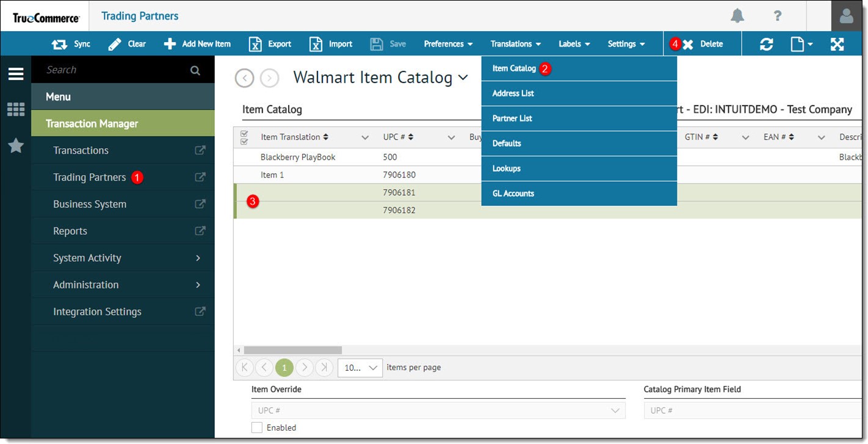
Task: Open the user profile avatar icon
Action: [x=847, y=16]
